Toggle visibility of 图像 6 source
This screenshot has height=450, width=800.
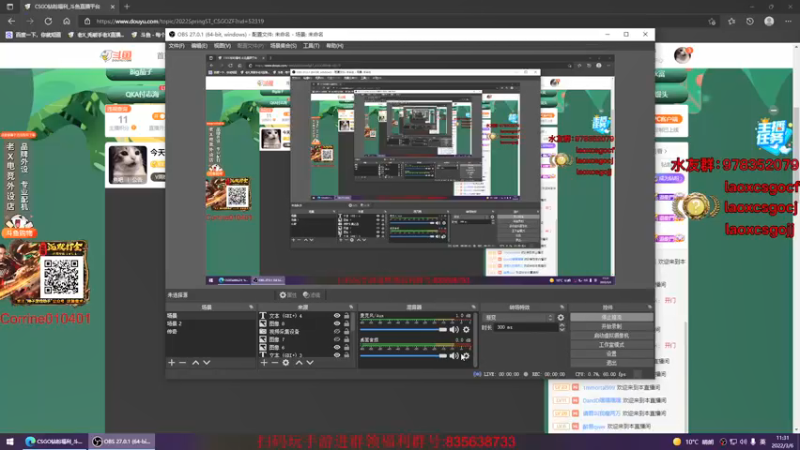tap(337, 347)
